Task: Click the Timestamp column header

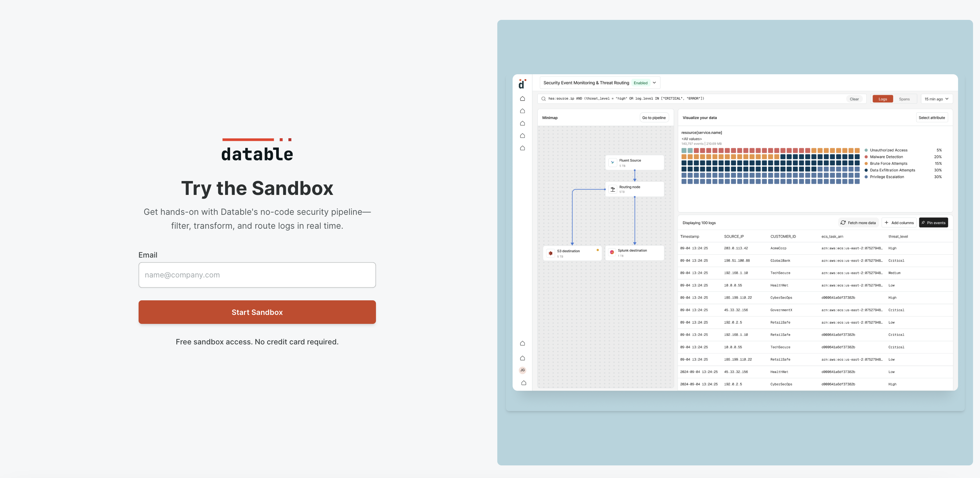Action: point(689,237)
